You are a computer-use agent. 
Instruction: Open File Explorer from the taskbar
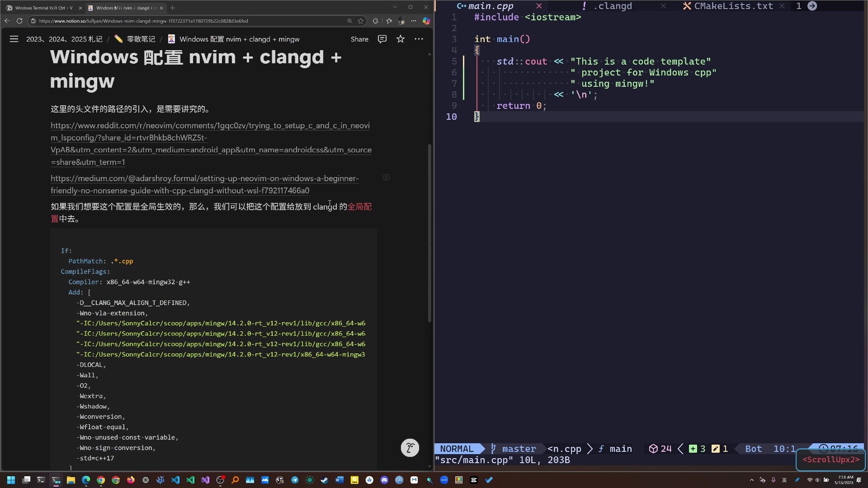[71, 480]
